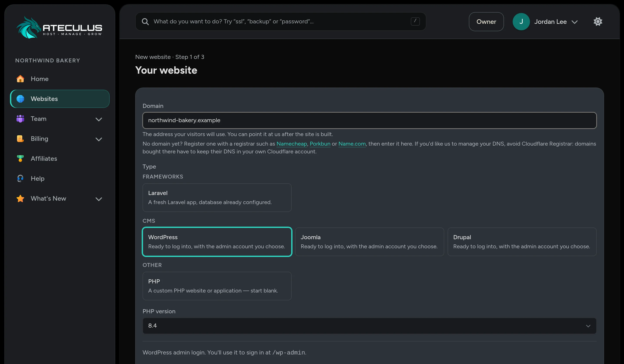Image resolution: width=624 pixels, height=364 pixels.
Task: Follow the Porkbun registrar link
Action: coord(320,144)
